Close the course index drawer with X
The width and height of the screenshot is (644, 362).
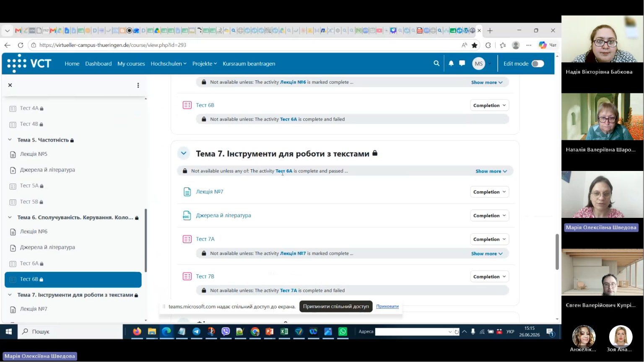[x=10, y=85]
